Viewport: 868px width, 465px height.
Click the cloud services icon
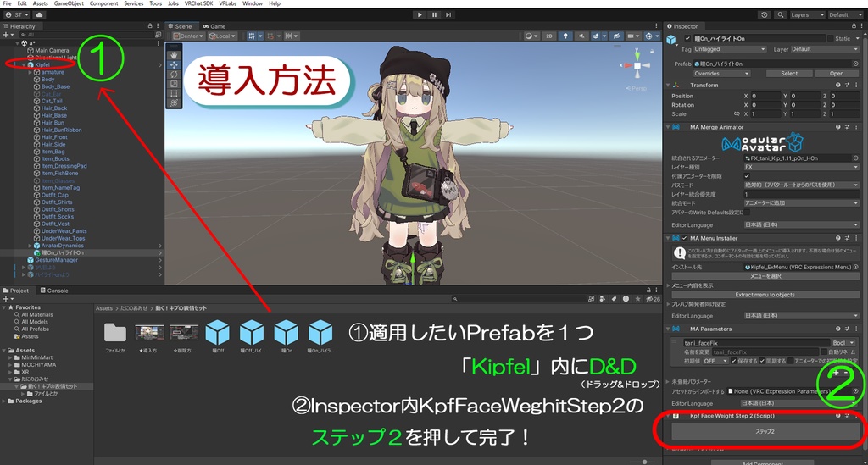click(x=40, y=15)
